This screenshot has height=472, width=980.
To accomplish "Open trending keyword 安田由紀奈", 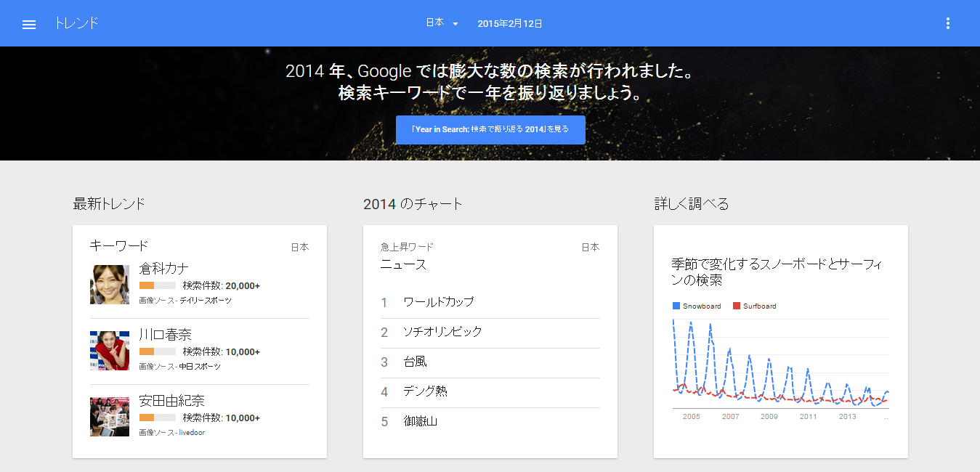I will coord(171,400).
